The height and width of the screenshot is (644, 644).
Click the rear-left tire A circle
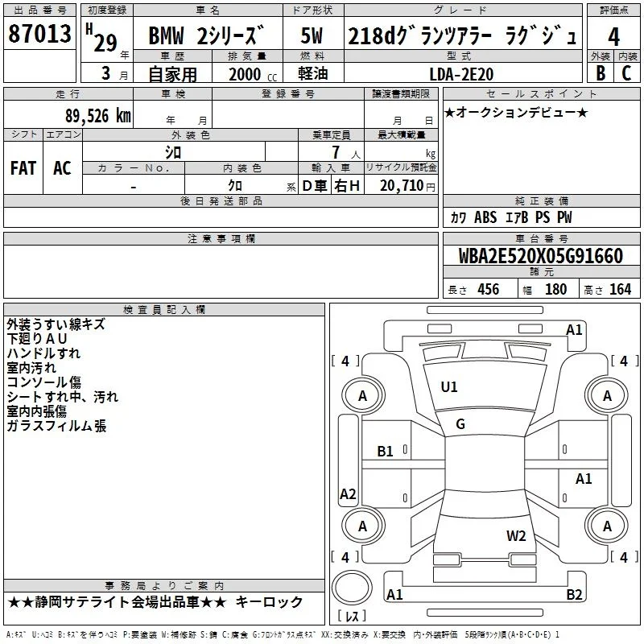363,526
